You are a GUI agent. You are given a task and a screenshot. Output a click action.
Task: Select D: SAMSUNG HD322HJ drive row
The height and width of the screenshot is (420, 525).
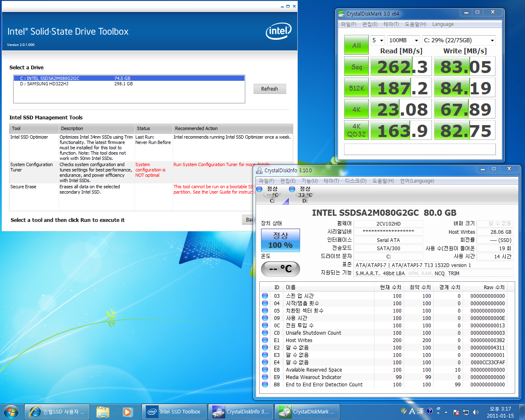tap(129, 84)
